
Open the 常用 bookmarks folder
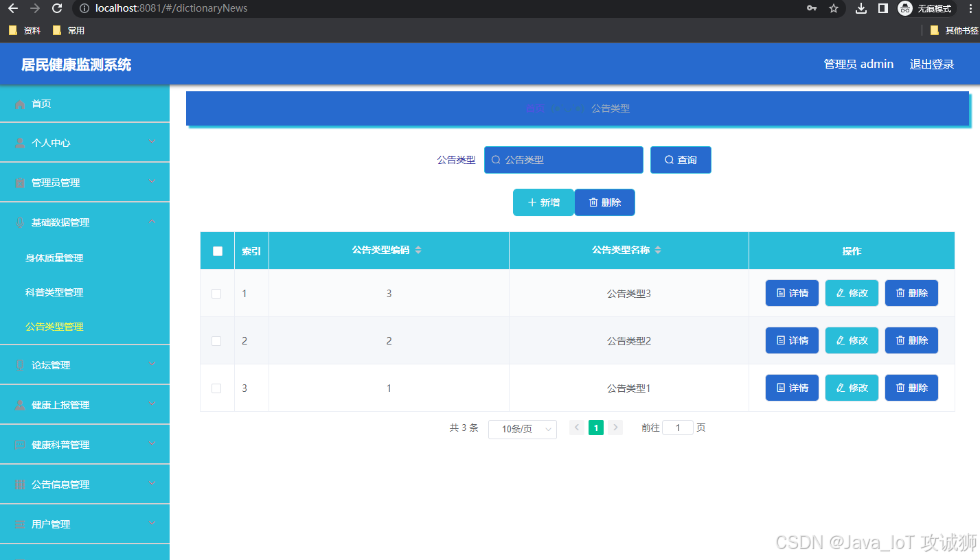(x=69, y=30)
